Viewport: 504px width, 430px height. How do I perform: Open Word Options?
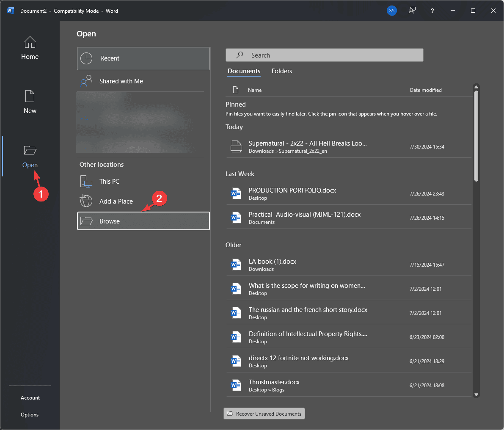(30, 415)
